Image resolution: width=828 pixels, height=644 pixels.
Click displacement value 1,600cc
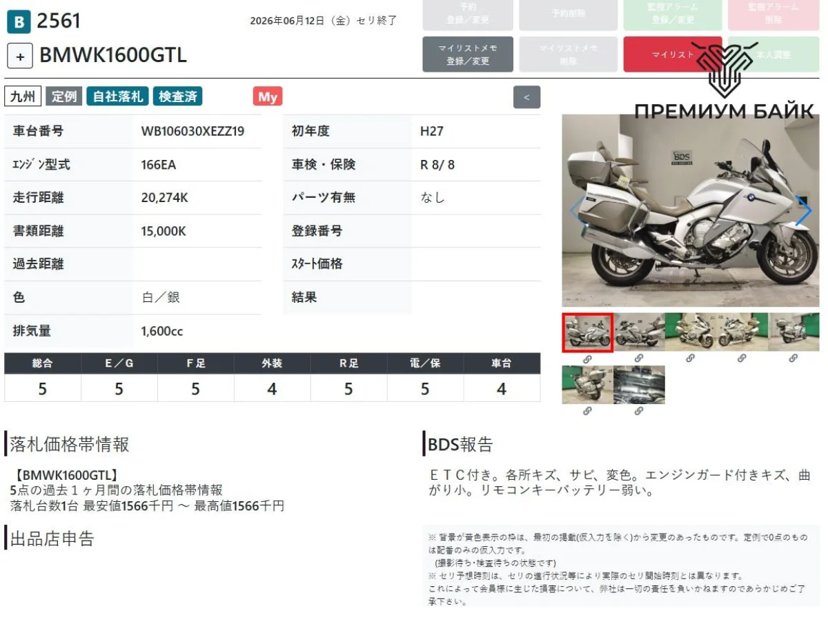tap(162, 331)
